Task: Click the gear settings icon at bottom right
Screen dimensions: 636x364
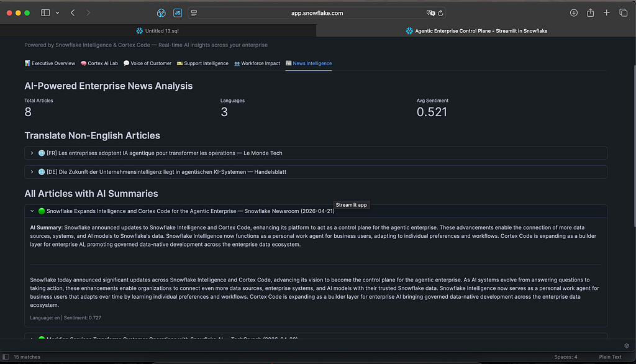Action: click(x=627, y=346)
